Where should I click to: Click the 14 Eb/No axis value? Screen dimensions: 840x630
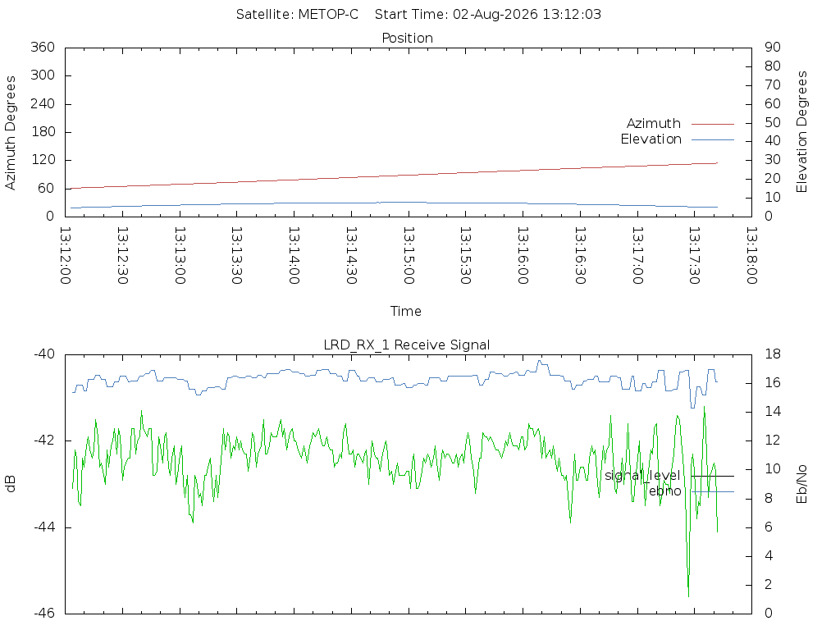(773, 412)
